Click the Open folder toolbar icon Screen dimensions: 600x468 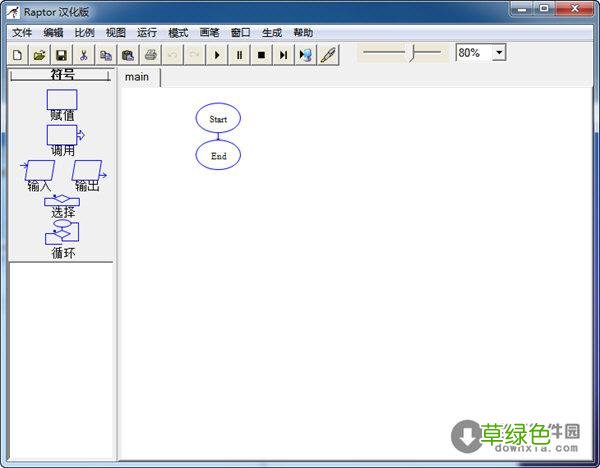(x=39, y=54)
